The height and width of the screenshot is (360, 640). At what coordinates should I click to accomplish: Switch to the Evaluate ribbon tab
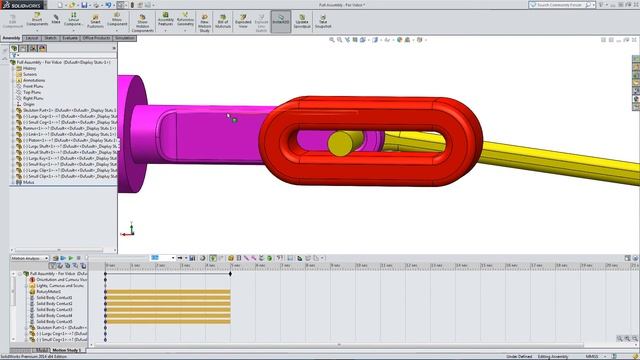[70, 38]
